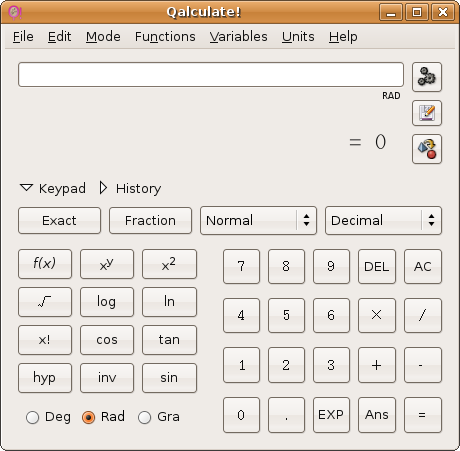Click the convert units shapes icon
The width and height of the screenshot is (460, 451).
point(427,149)
